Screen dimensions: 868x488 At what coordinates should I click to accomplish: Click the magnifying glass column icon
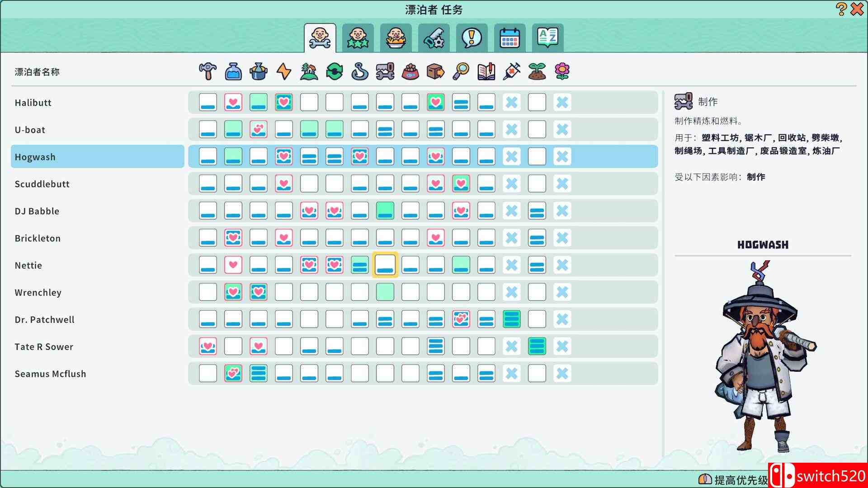(x=461, y=71)
